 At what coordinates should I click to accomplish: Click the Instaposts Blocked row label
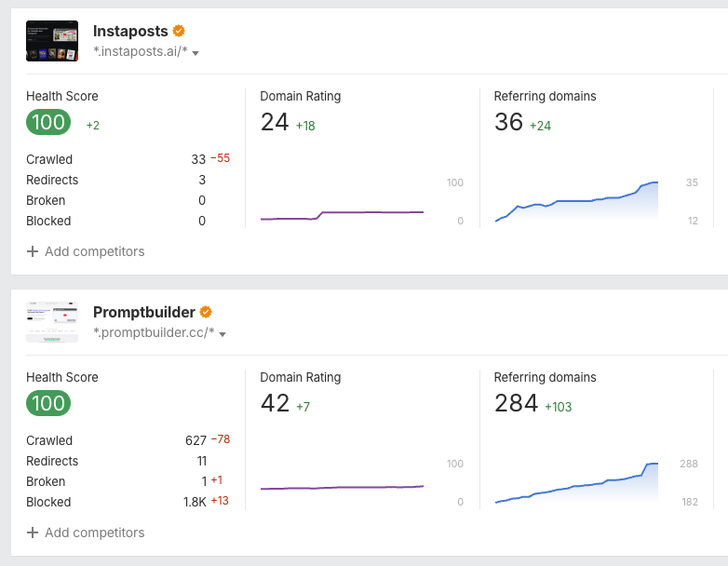[x=48, y=221]
